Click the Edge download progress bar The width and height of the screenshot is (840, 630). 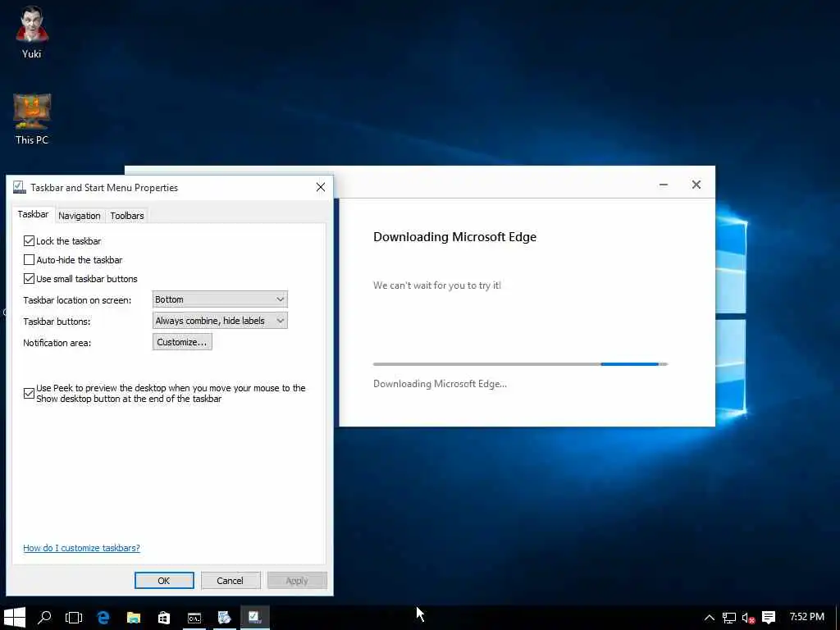pos(520,364)
